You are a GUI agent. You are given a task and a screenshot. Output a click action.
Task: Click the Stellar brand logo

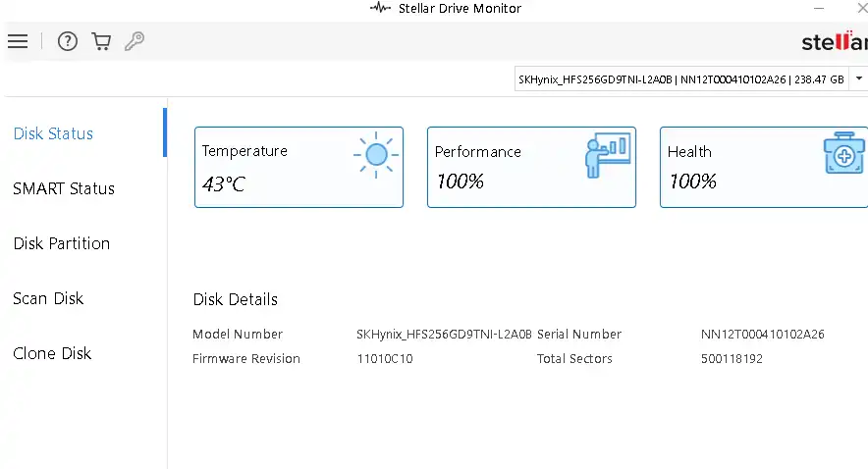click(834, 41)
